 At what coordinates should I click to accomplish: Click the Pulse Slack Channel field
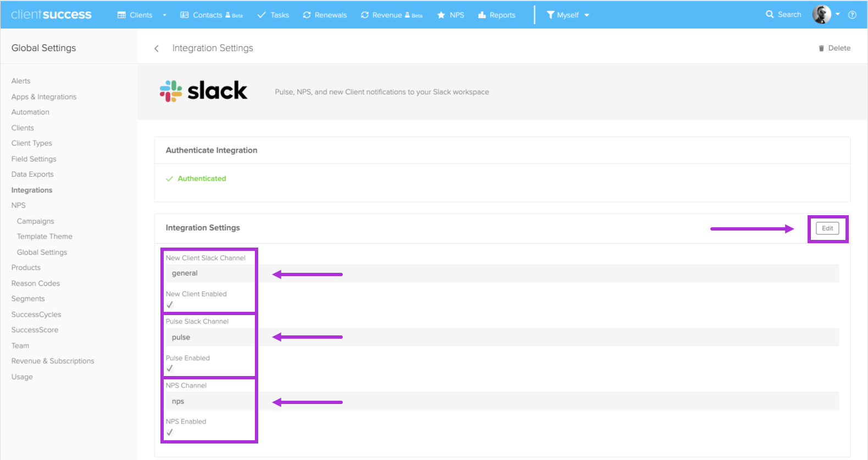tap(502, 337)
